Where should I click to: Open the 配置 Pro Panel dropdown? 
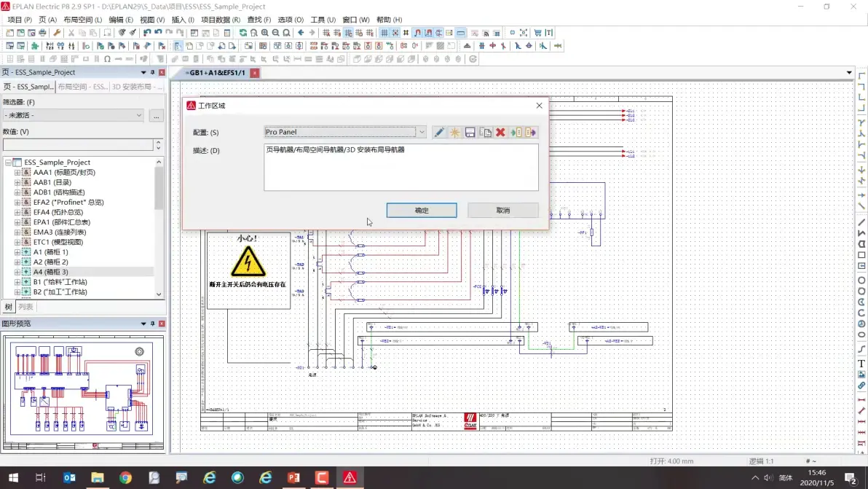click(422, 132)
